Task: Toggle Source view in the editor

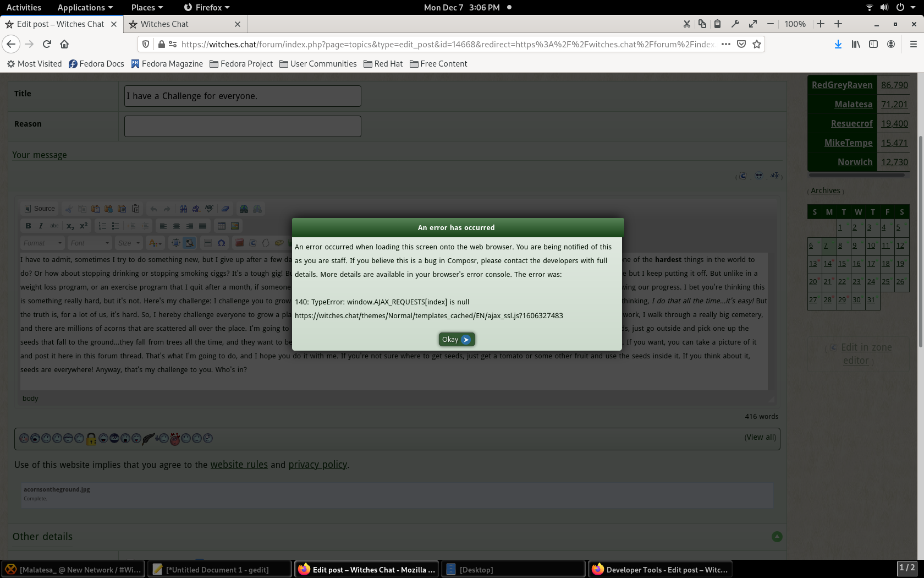Action: [x=39, y=209]
